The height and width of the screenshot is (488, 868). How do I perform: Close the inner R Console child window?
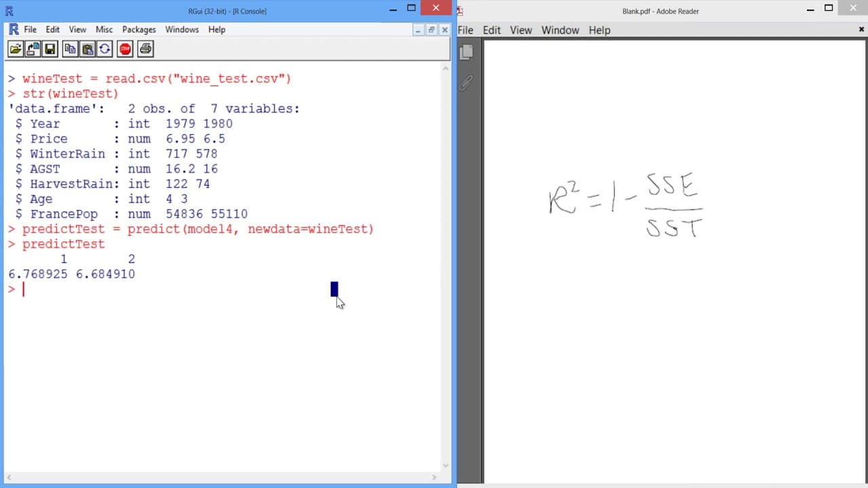coord(445,30)
